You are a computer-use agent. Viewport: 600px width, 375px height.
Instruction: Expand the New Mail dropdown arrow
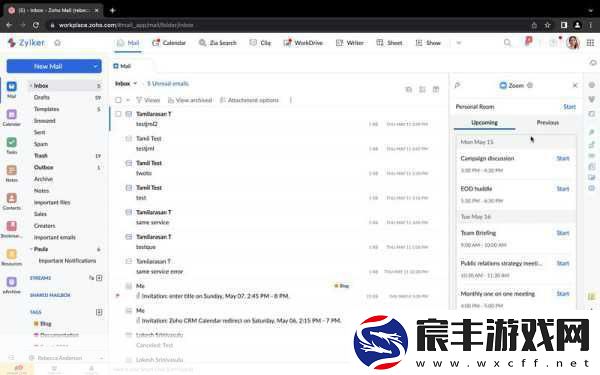pos(95,66)
